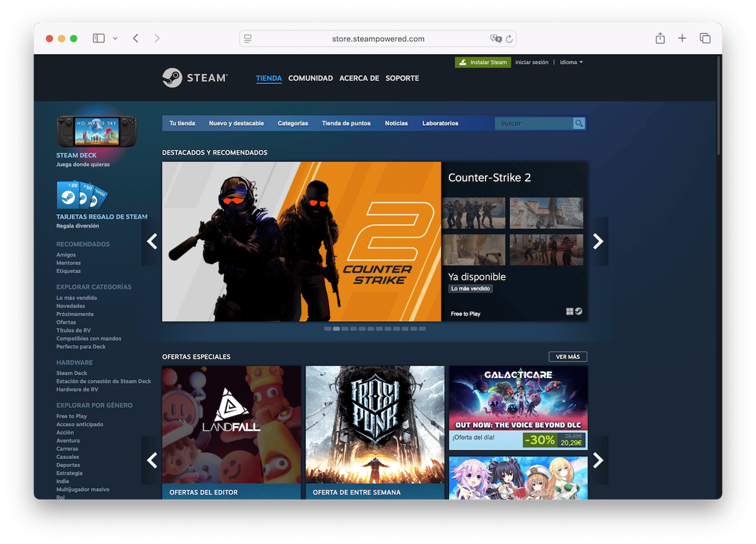The image size is (756, 544).
Task: Click the Windows platform icon on Counter-Strike 2
Action: (x=569, y=311)
